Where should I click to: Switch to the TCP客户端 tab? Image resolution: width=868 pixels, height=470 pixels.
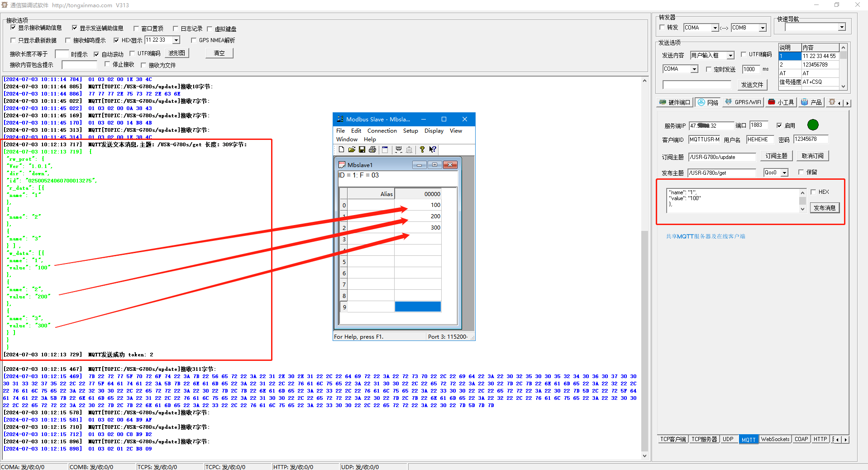672,439
